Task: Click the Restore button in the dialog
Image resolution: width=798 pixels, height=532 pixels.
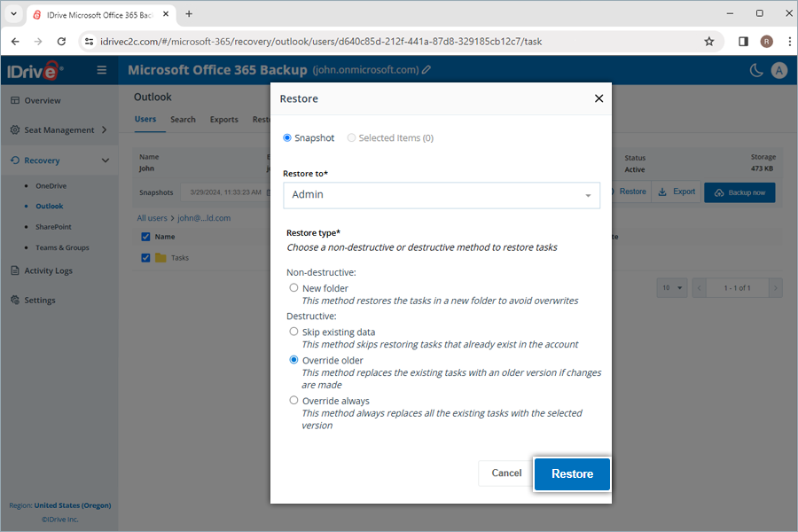Action: [571, 473]
